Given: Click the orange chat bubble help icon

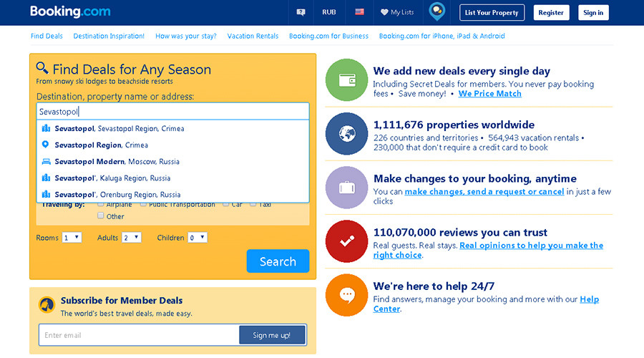Looking at the screenshot, I should pos(346,295).
